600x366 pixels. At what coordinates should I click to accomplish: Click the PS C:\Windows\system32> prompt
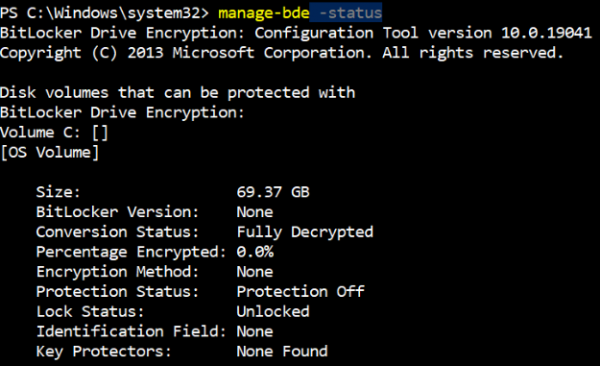(105, 13)
